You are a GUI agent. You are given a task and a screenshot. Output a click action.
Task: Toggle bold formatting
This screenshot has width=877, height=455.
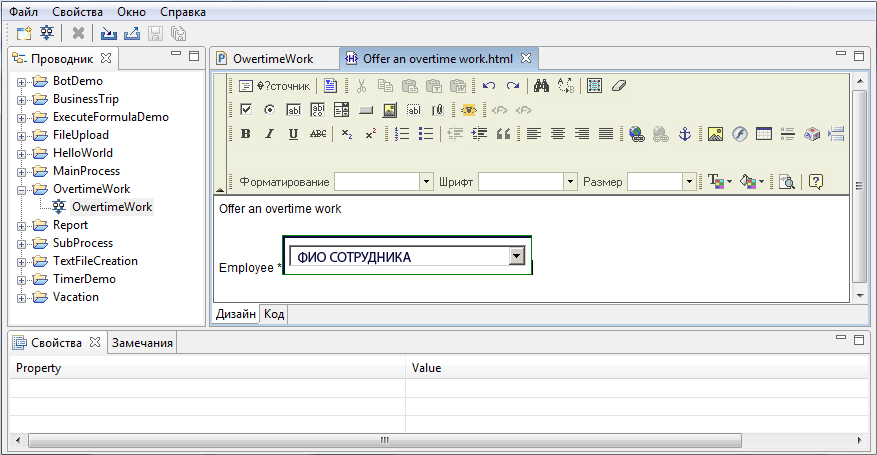coord(245,134)
